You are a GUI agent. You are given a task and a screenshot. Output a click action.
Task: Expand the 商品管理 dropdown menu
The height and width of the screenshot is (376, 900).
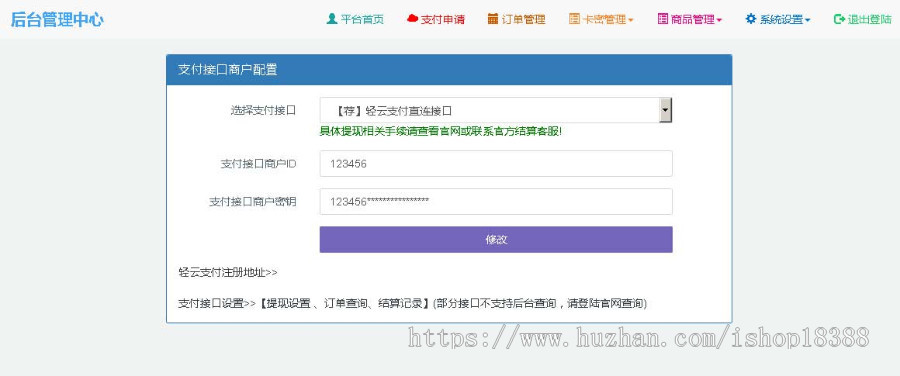[x=689, y=19]
